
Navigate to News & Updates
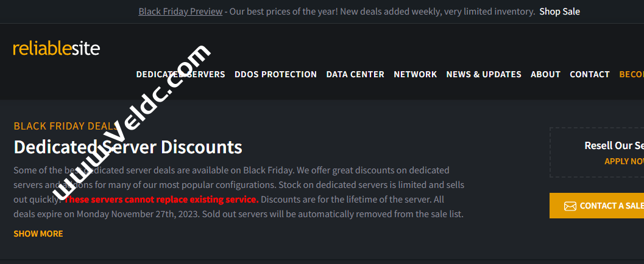click(484, 74)
